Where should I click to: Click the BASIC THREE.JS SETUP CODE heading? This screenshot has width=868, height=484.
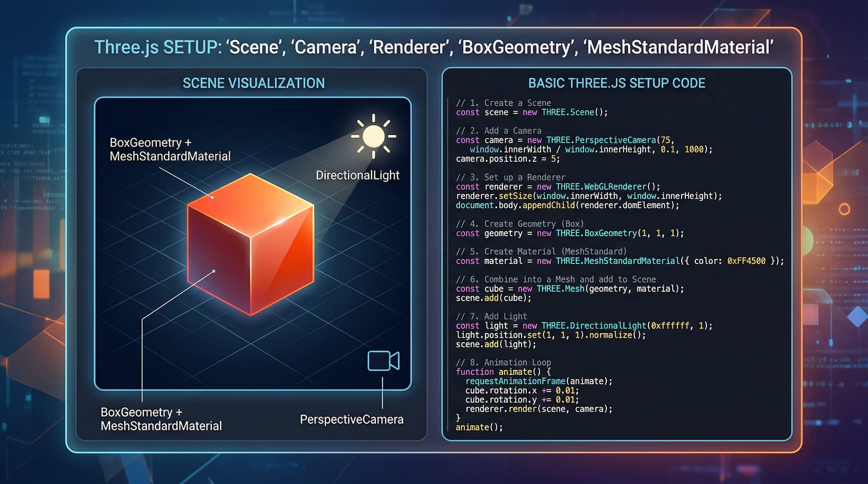(x=616, y=83)
